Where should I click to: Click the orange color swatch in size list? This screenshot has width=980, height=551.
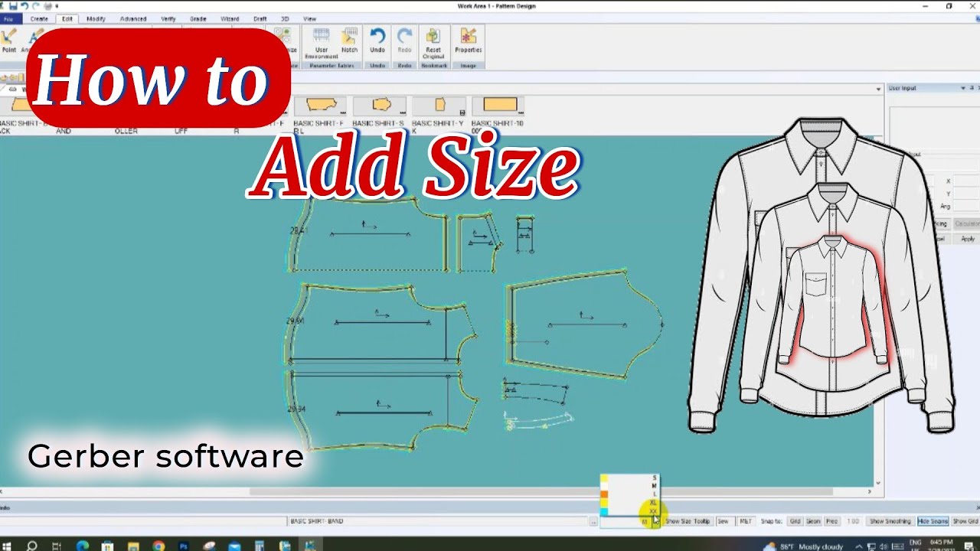click(x=604, y=495)
